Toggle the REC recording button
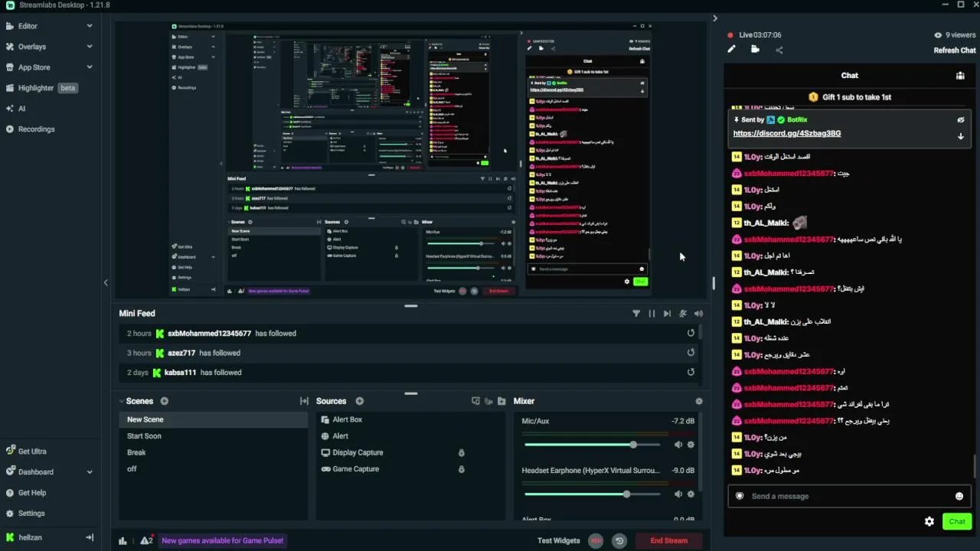 [596, 541]
